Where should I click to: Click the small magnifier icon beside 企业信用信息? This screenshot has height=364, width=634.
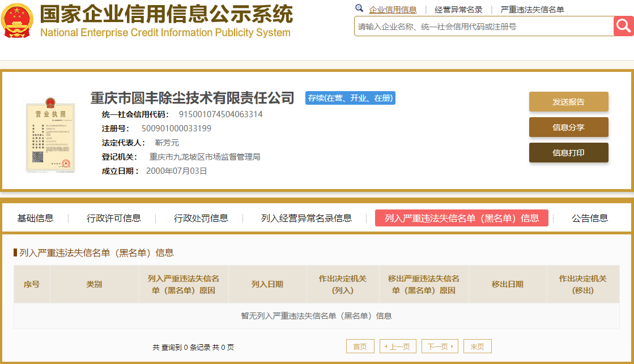coord(359,8)
